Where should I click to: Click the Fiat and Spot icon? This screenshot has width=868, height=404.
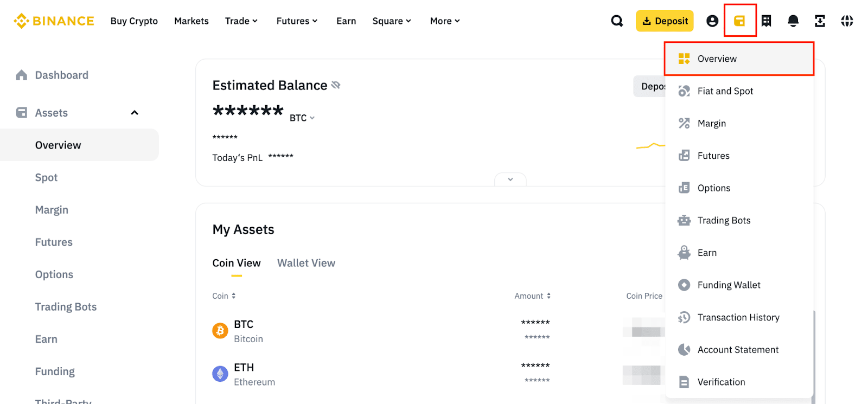point(684,91)
